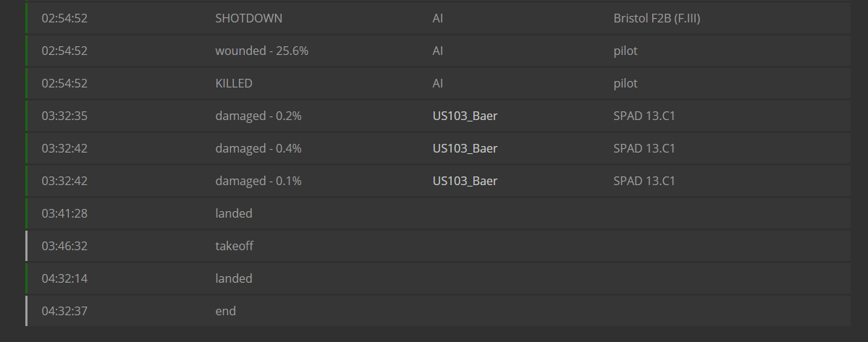This screenshot has width=868, height=342.
Task: Select the 'wounded - 25.6%' event text
Action: [x=261, y=51]
